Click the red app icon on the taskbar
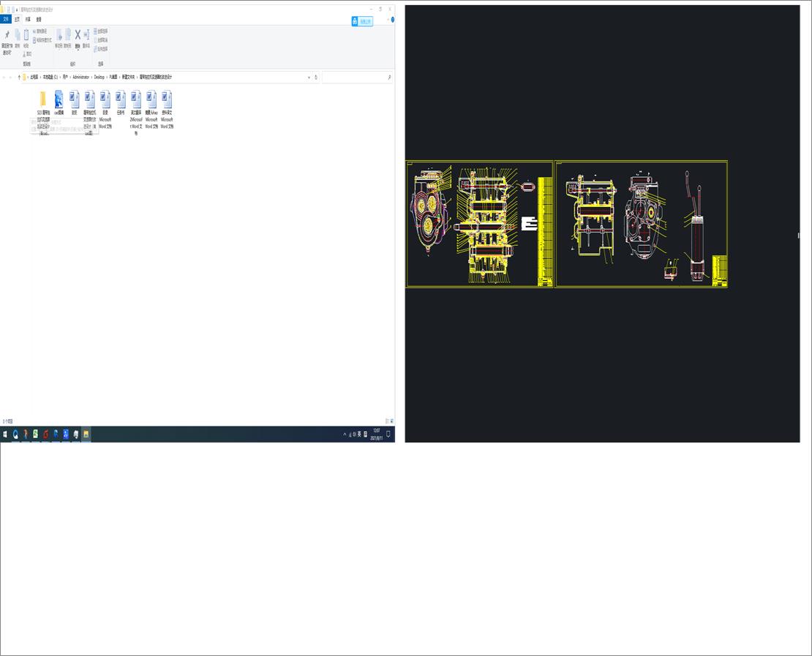 (x=45, y=434)
